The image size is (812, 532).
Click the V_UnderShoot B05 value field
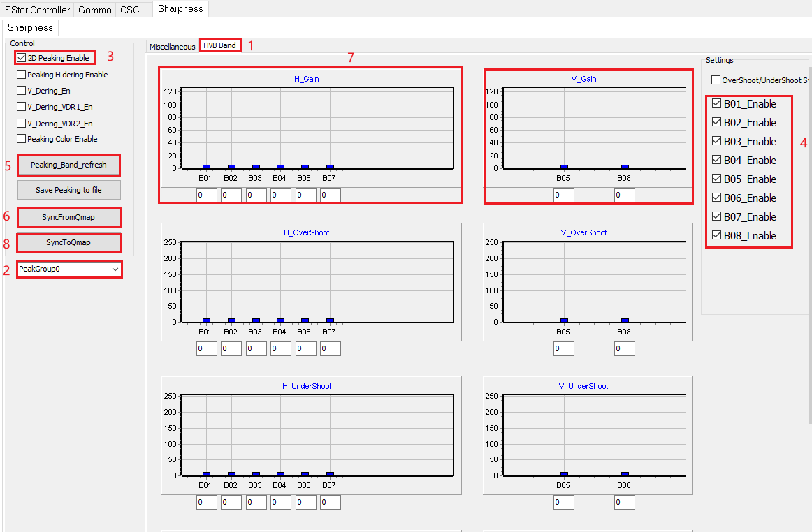pos(564,502)
